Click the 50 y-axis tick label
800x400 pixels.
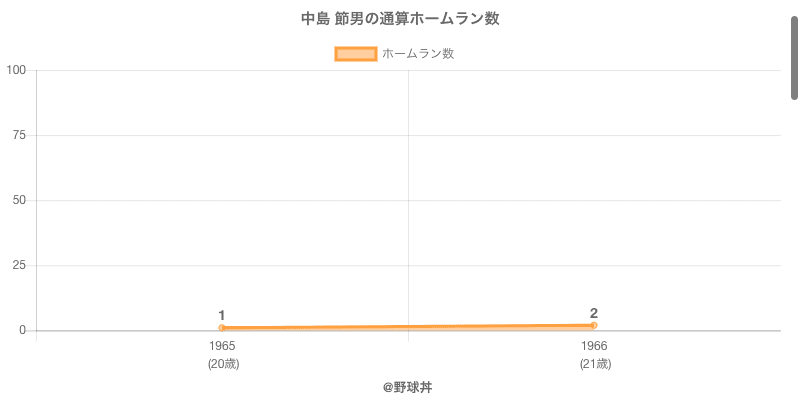point(20,200)
